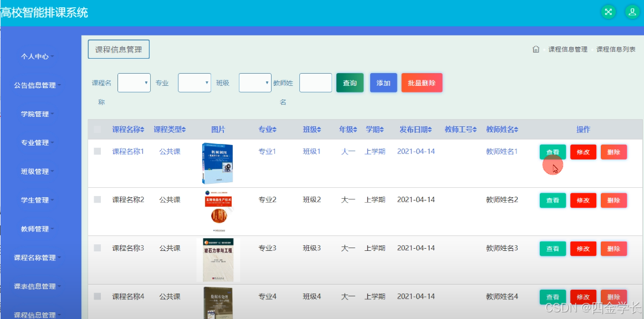
Task: Click 查看 for 课程名称1 row
Action: click(553, 152)
